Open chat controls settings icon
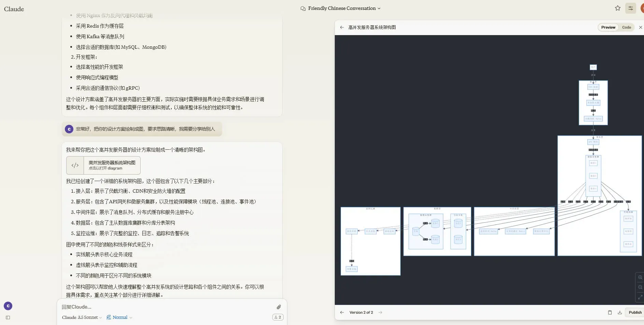Screen dimensions: 644x325 point(630,8)
